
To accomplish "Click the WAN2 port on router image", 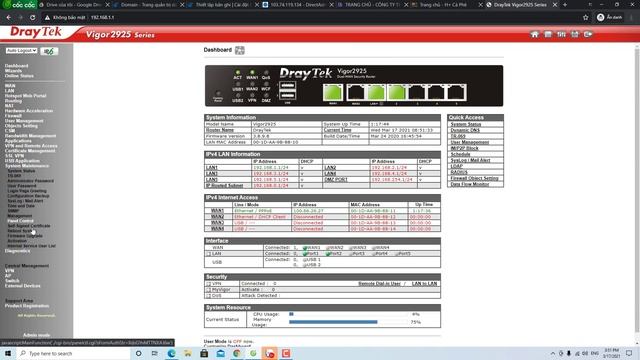I will [356, 92].
